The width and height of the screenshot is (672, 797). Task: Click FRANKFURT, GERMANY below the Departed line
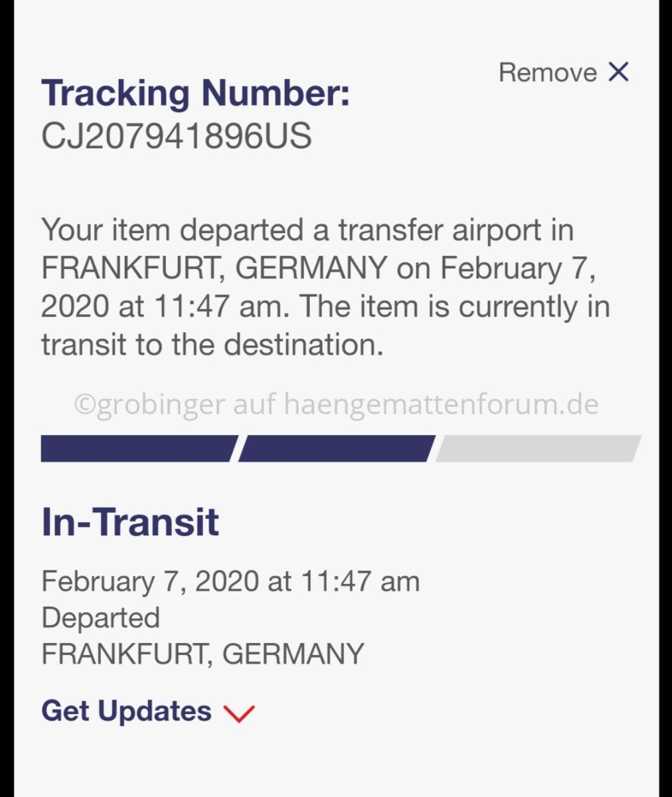click(203, 654)
